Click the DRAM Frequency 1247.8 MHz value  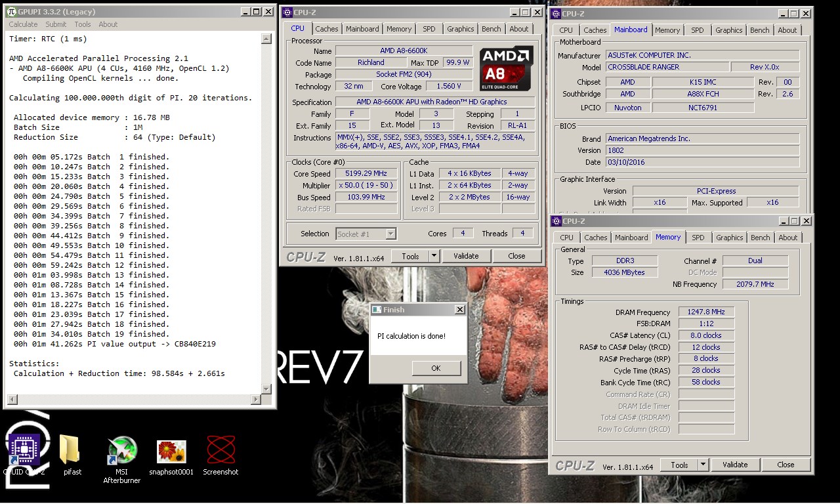point(706,312)
